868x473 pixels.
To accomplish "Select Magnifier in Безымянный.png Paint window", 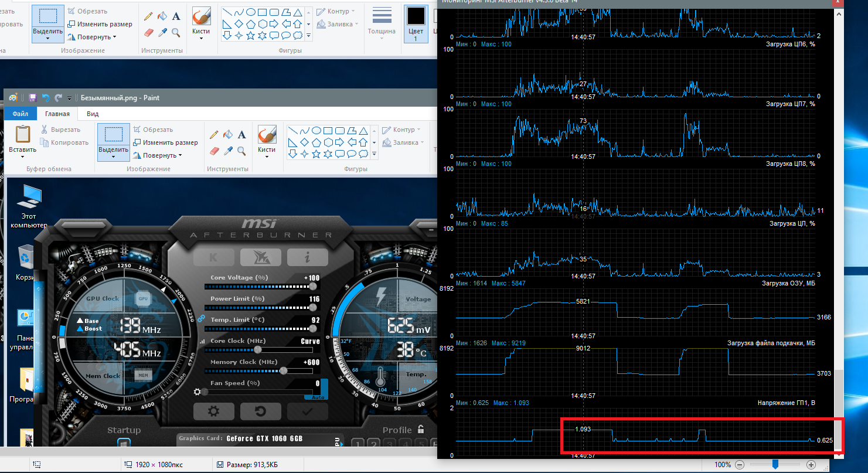I will (241, 151).
